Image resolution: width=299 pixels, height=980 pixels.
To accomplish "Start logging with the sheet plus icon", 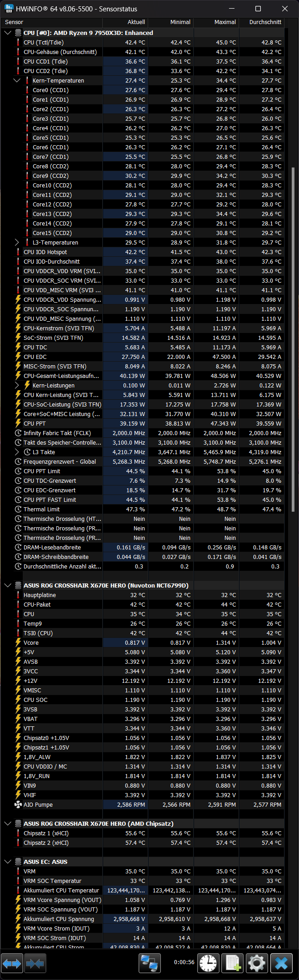I will click(x=232, y=963).
